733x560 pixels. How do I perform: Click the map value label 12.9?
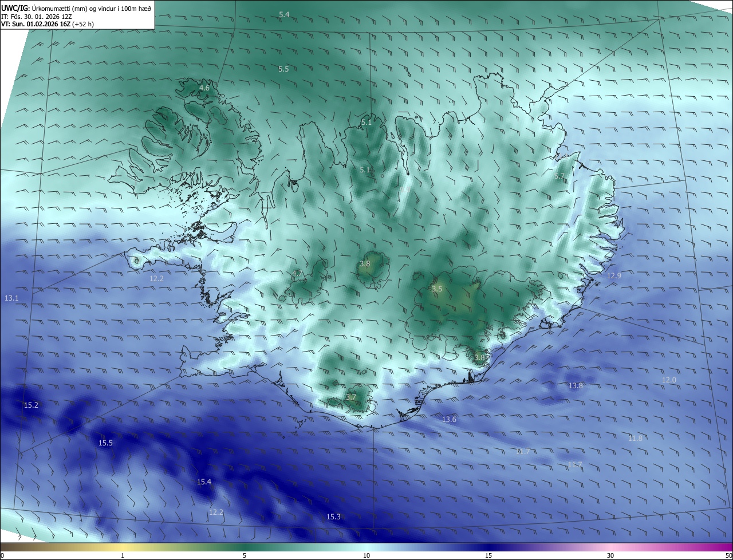(614, 276)
